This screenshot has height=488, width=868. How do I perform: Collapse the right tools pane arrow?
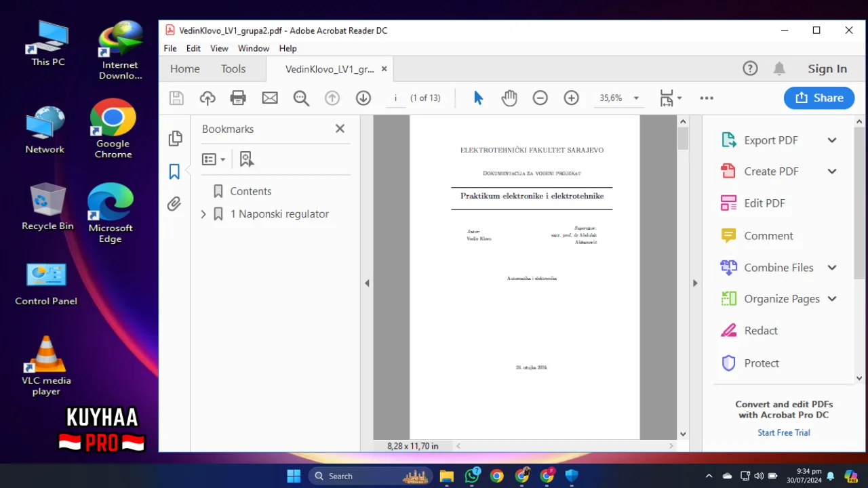click(695, 283)
